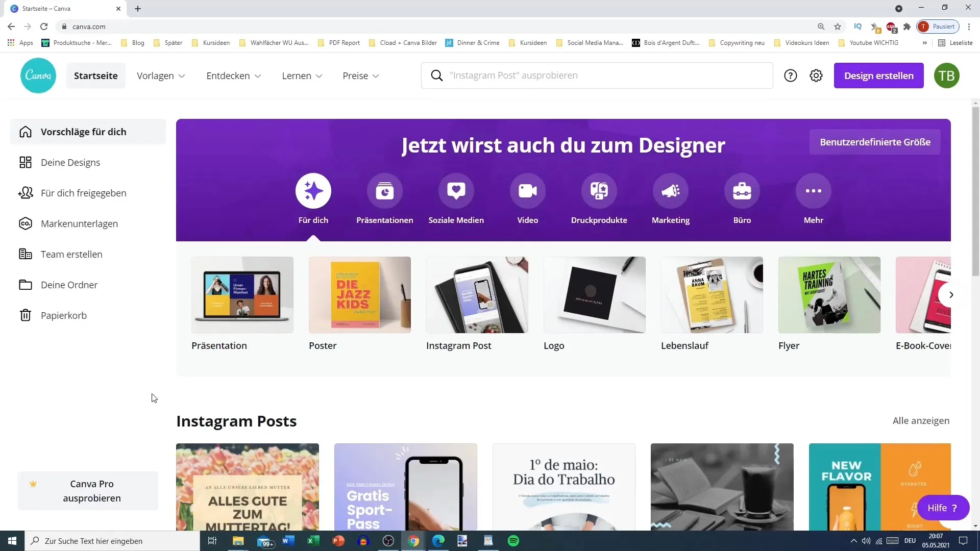Viewport: 980px width, 551px height.
Task: Select the Präsentationen category icon
Action: [x=385, y=191]
